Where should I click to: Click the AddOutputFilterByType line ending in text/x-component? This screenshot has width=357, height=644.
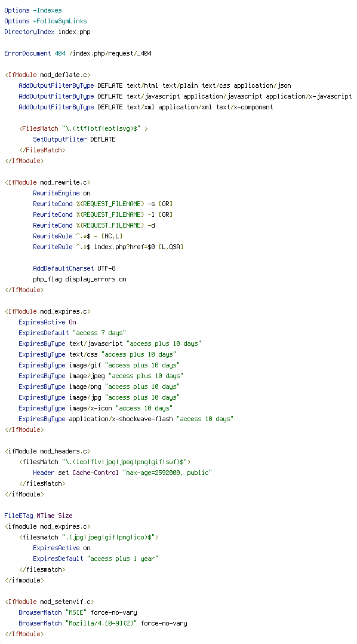coord(146,107)
